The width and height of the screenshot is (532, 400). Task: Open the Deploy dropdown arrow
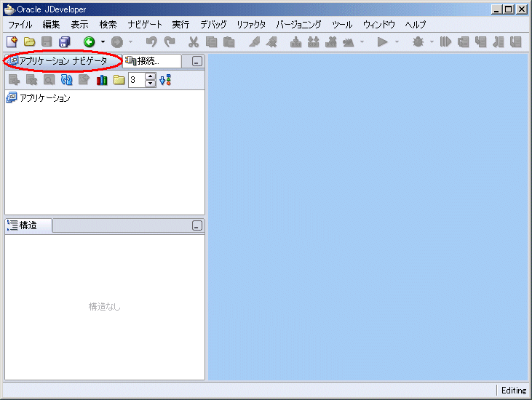click(x=362, y=42)
